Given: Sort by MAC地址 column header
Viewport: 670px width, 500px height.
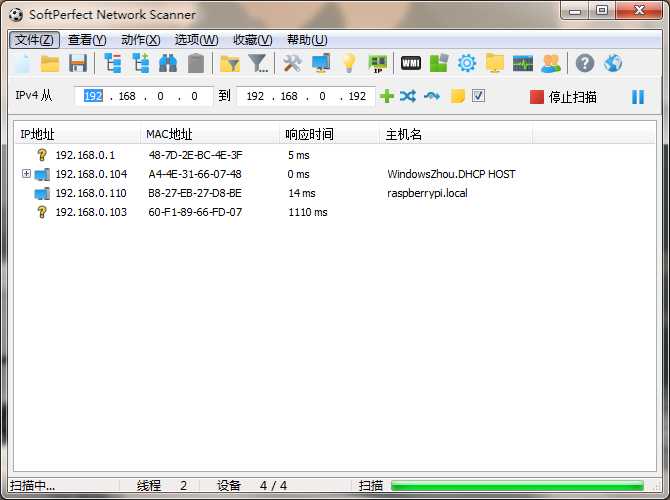Looking at the screenshot, I should [210, 134].
